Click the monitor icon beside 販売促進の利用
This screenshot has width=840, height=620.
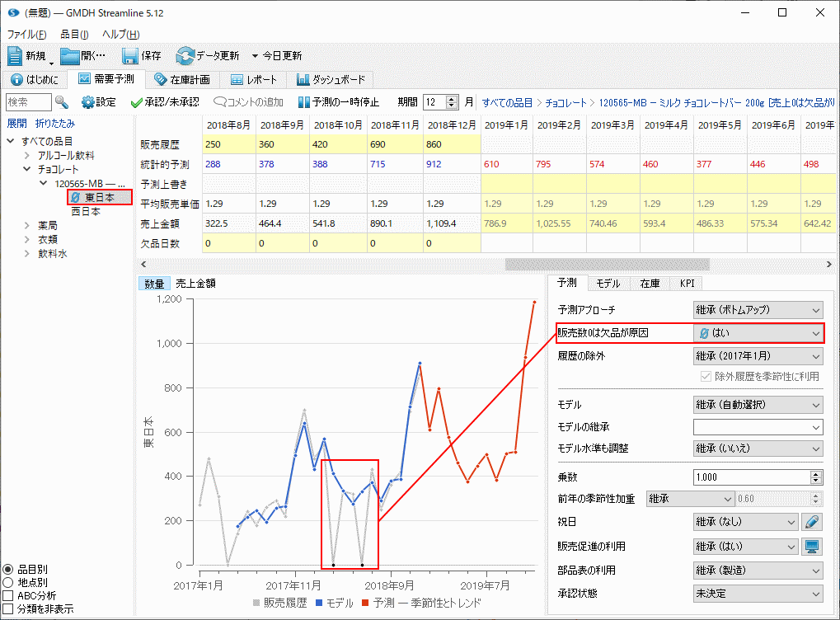coord(812,546)
